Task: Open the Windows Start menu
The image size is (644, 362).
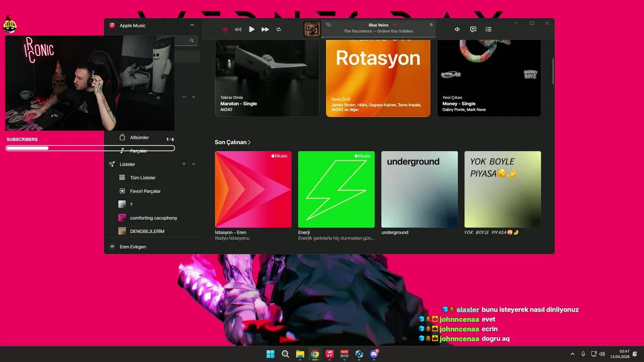Action: pos(271,354)
